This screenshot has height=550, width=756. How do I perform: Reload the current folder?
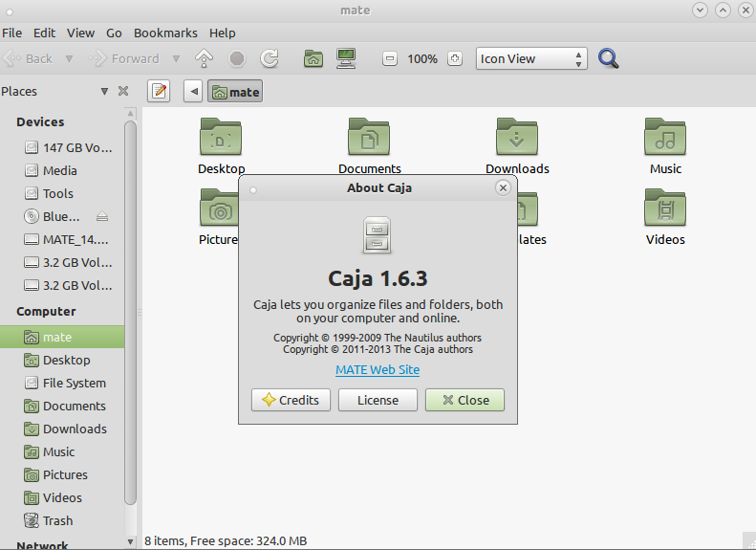tap(270, 59)
